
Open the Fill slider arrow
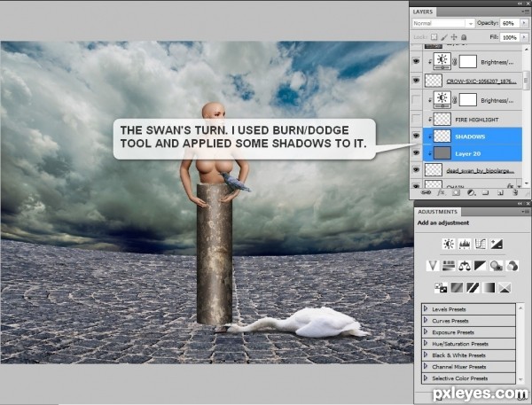tap(525, 37)
